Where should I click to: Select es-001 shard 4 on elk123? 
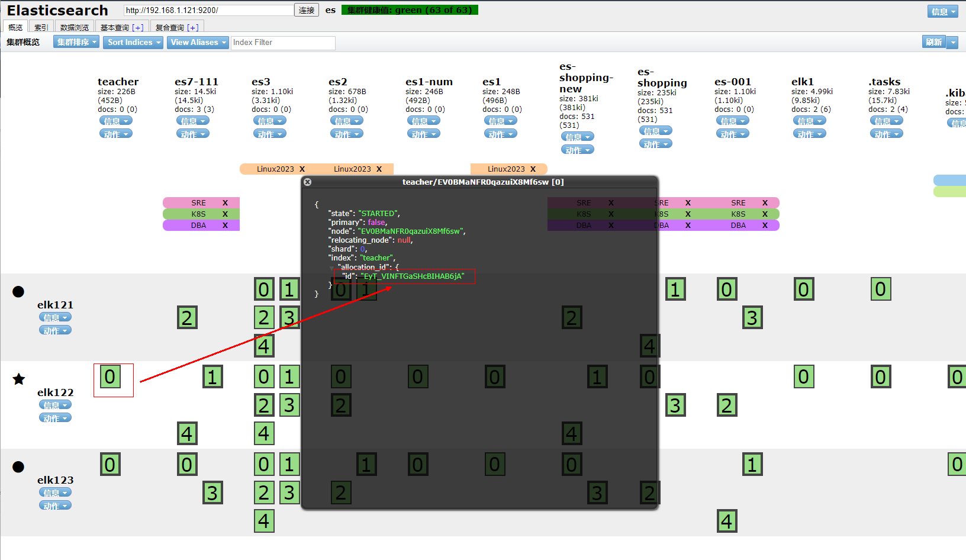click(x=726, y=522)
